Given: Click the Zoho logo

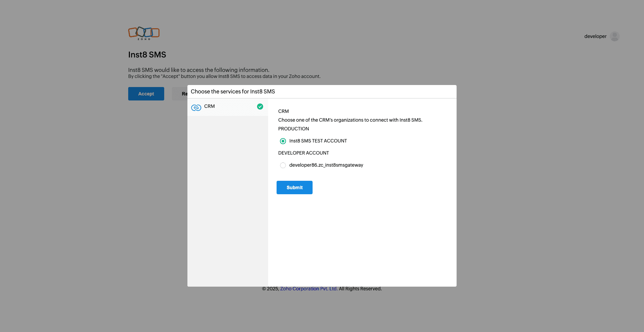Looking at the screenshot, I should [x=144, y=33].
